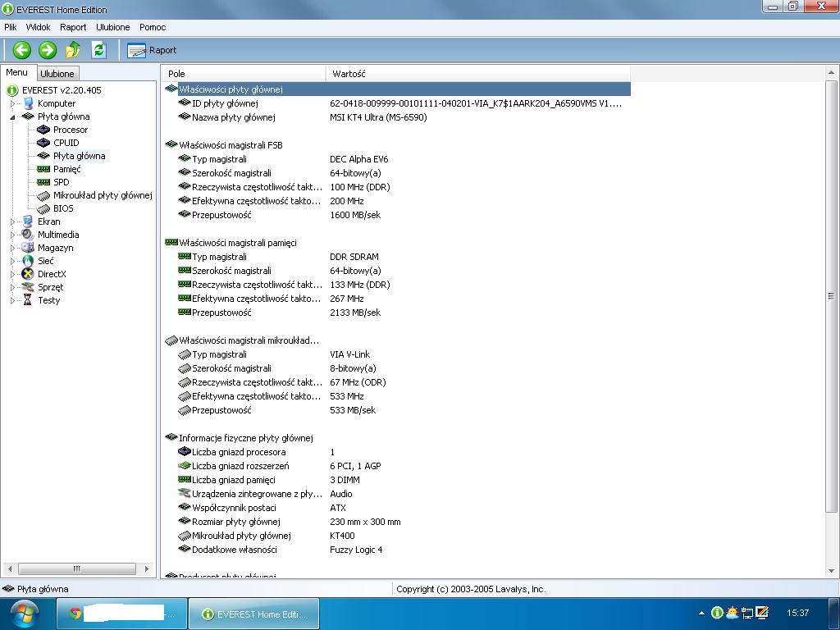840x630 pixels.
Task: Select EVEREST v2.20.405 root tree node
Action: [62, 90]
